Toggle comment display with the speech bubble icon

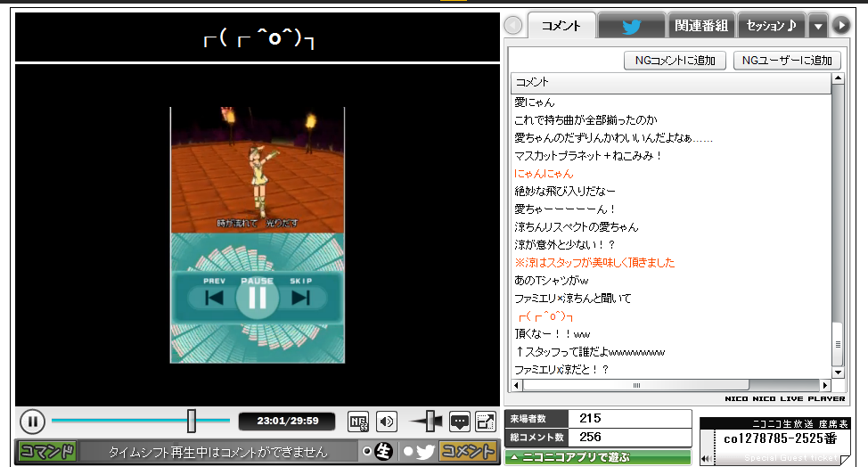460,422
